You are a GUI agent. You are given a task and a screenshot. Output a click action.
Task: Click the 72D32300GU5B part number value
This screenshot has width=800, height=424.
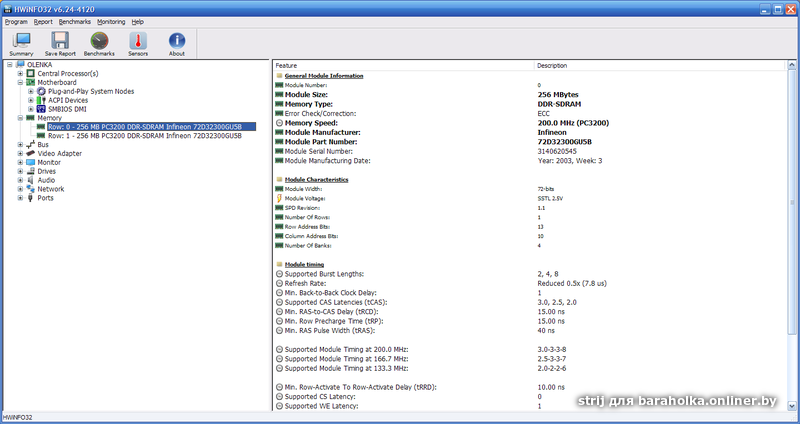tap(565, 142)
